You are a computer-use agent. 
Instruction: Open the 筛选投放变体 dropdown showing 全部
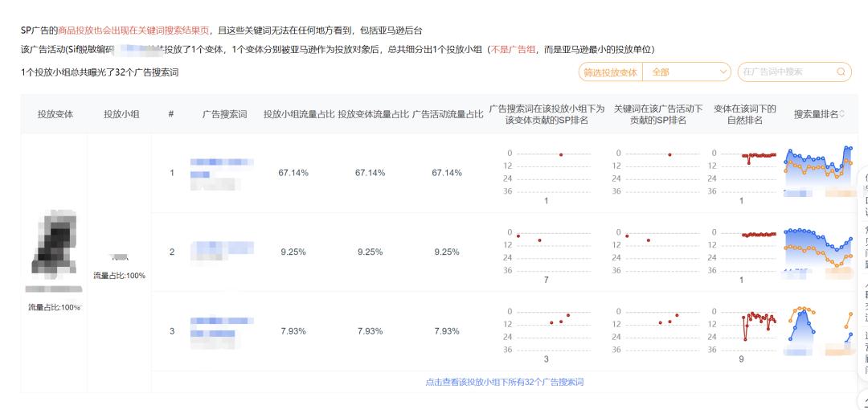tap(687, 72)
